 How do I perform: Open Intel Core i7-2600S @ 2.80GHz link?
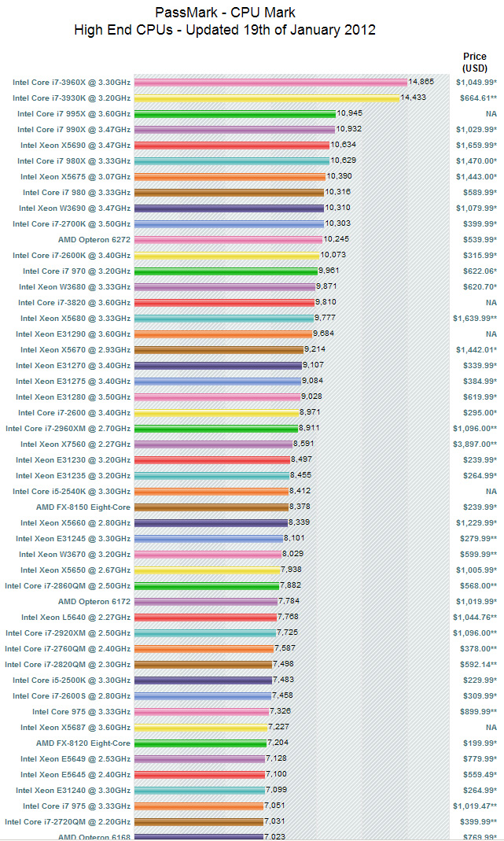(72, 696)
